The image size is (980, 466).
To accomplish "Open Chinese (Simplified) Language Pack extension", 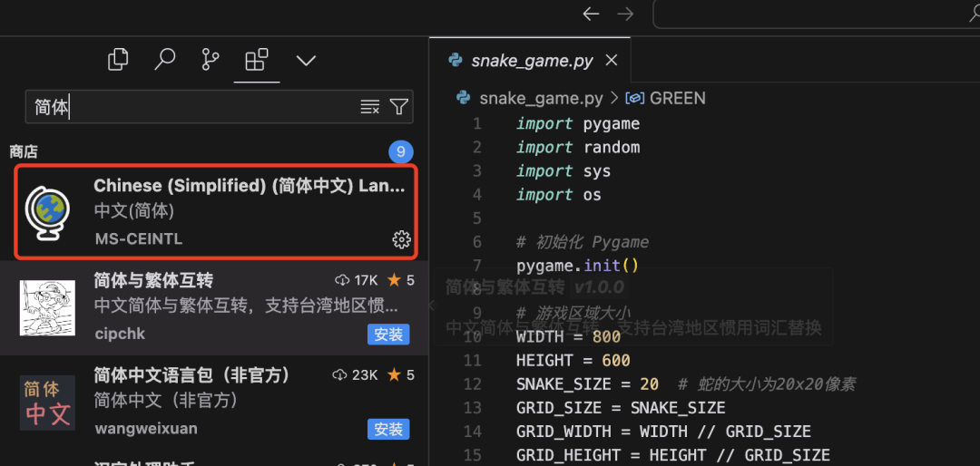I will pos(216,211).
